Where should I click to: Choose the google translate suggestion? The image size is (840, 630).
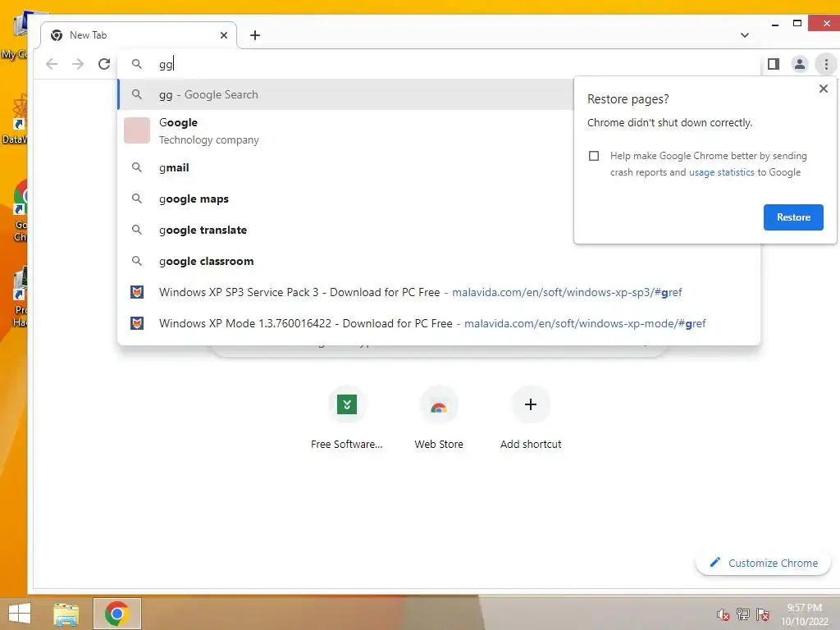click(345, 230)
